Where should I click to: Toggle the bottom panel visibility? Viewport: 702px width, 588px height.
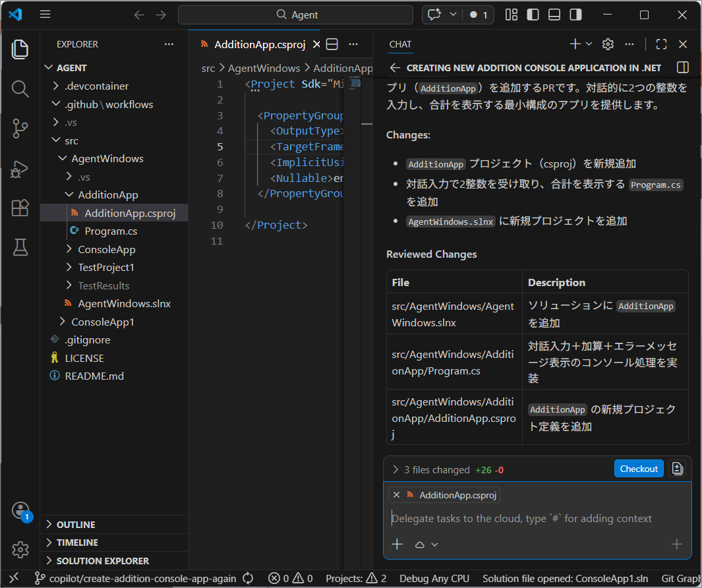pos(554,15)
